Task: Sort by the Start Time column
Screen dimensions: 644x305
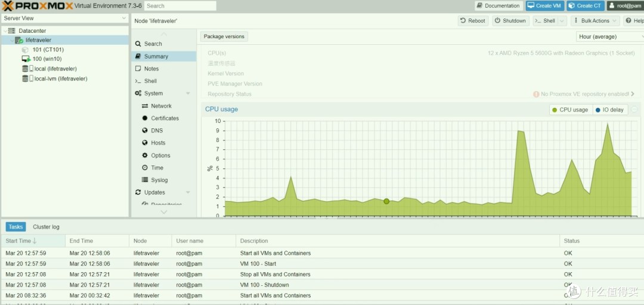Action: pos(33,241)
